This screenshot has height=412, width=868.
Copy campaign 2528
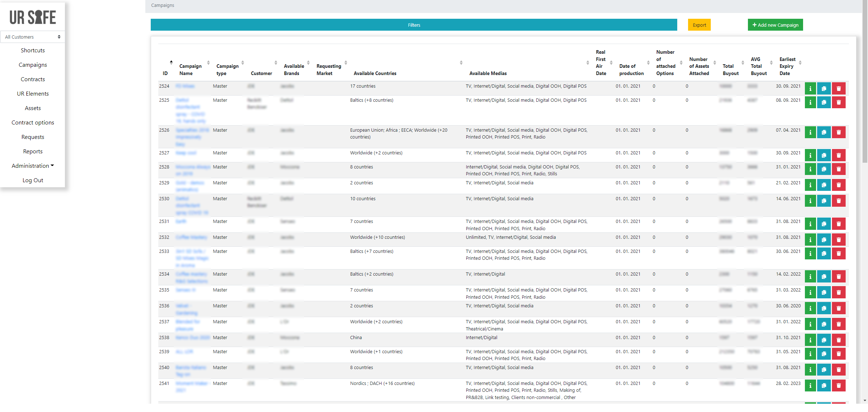coord(824,169)
